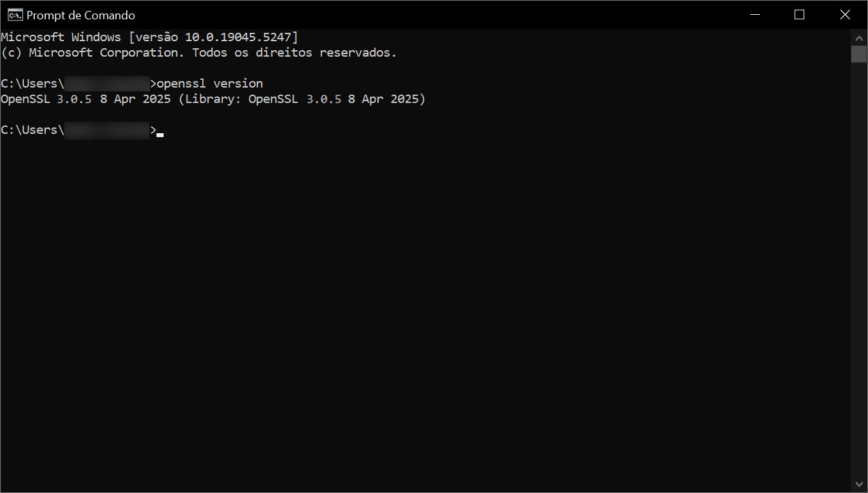
Task: Click the scrollbar down arrow
Action: click(x=859, y=483)
